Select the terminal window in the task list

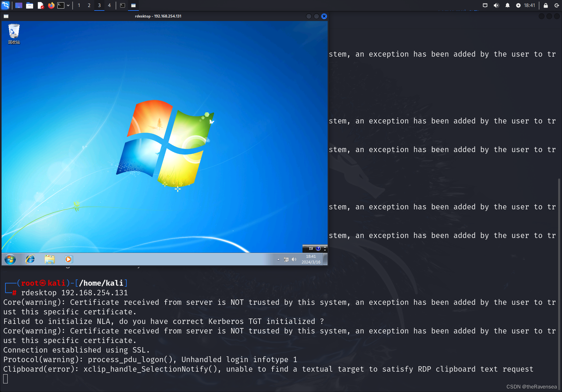coord(123,5)
